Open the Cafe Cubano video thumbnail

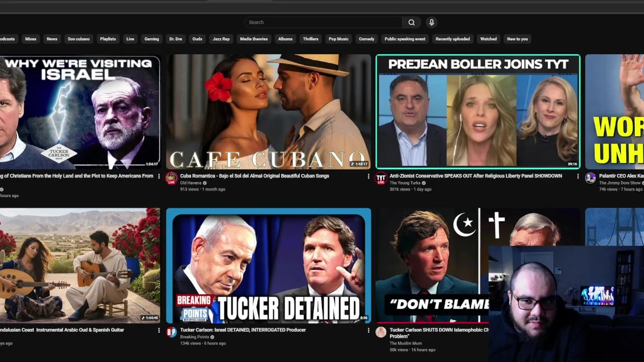[269, 112]
